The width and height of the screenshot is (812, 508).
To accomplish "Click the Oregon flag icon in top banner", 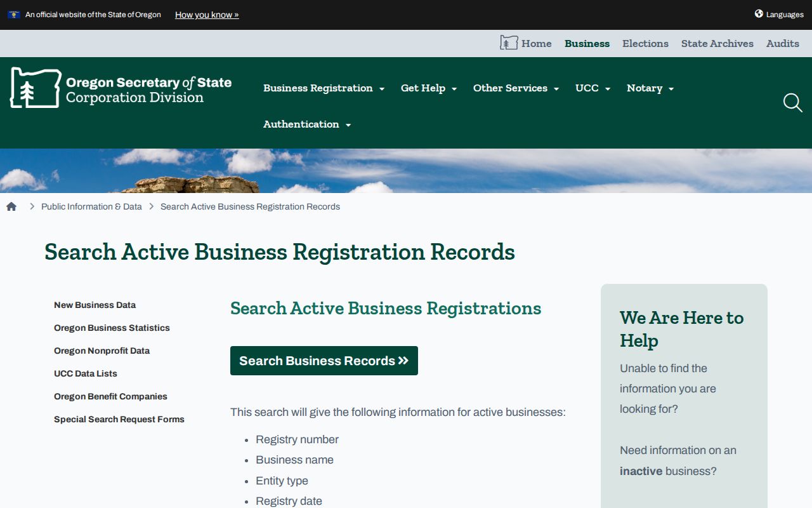I will tap(14, 15).
